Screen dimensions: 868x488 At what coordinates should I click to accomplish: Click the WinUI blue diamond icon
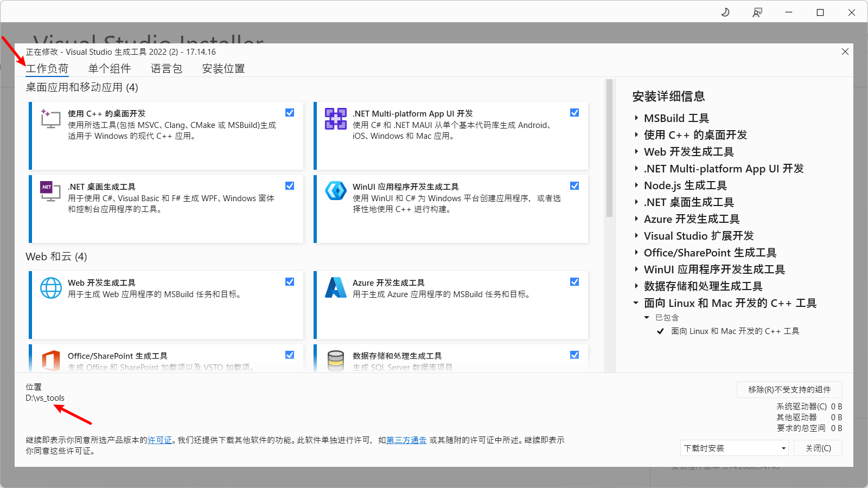click(x=335, y=191)
